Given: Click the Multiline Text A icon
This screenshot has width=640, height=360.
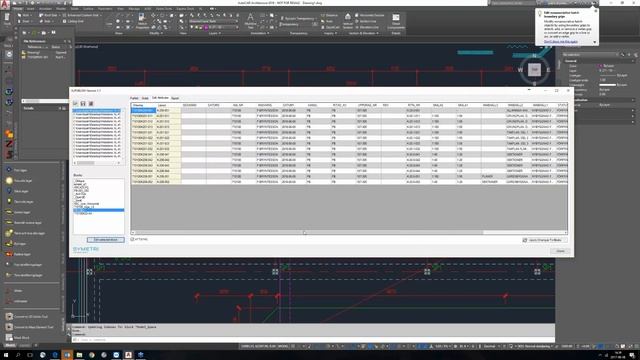Looking at the screenshot, I should [x=250, y=20].
